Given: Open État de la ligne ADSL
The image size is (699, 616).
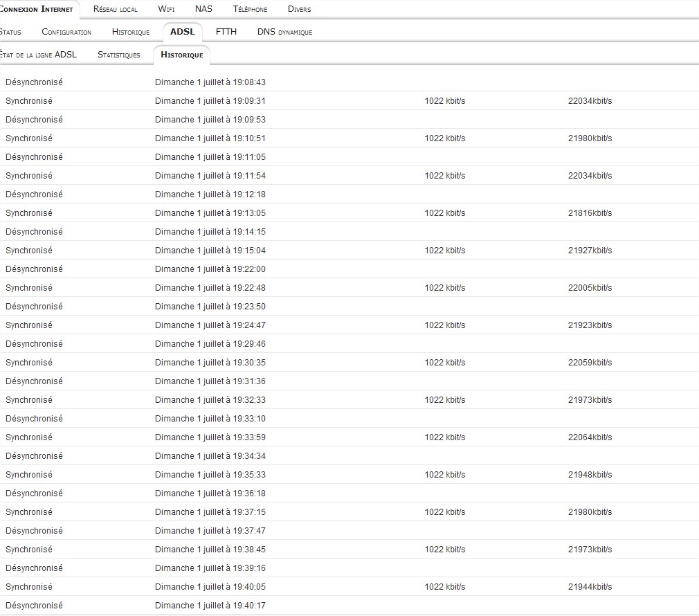Looking at the screenshot, I should [38, 54].
